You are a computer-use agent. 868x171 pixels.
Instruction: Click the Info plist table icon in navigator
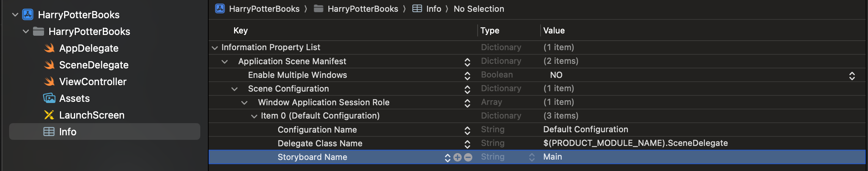pyautogui.click(x=49, y=131)
